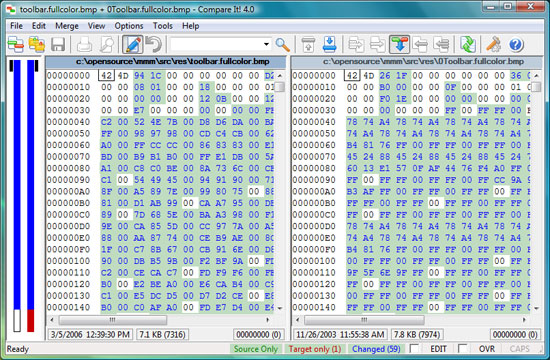Click right pane position 00000000 (0) field
The width and height of the screenshot is (550, 360).
(515, 334)
